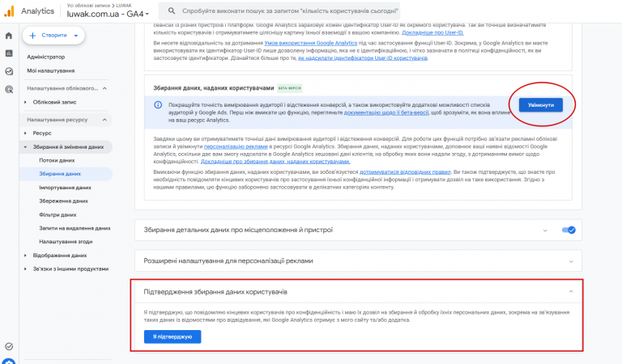Image resolution: width=622 pixels, height=364 pixels.
Task: Collapse the Налаштування облікового section
Action: [x=104, y=88]
